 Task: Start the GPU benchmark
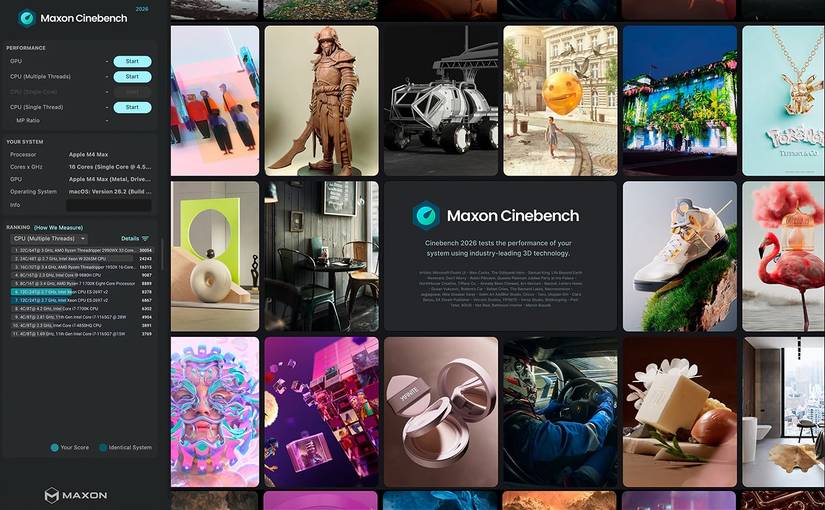point(132,62)
